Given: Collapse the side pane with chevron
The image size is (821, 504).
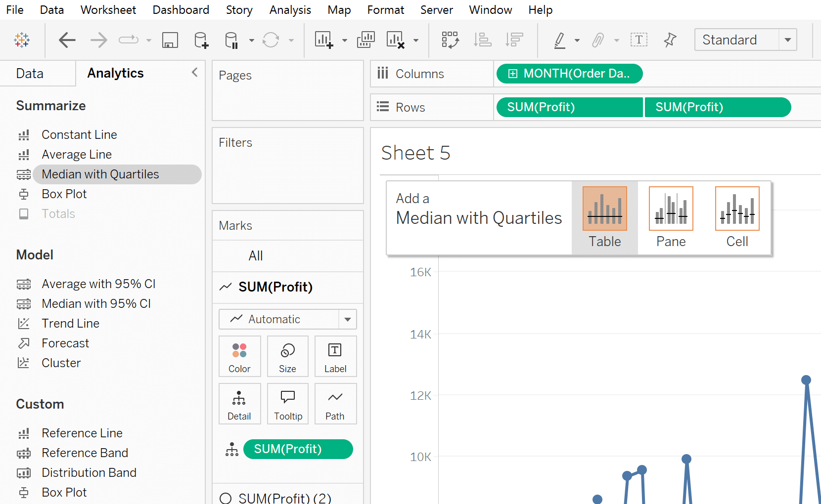Looking at the screenshot, I should coord(194,73).
